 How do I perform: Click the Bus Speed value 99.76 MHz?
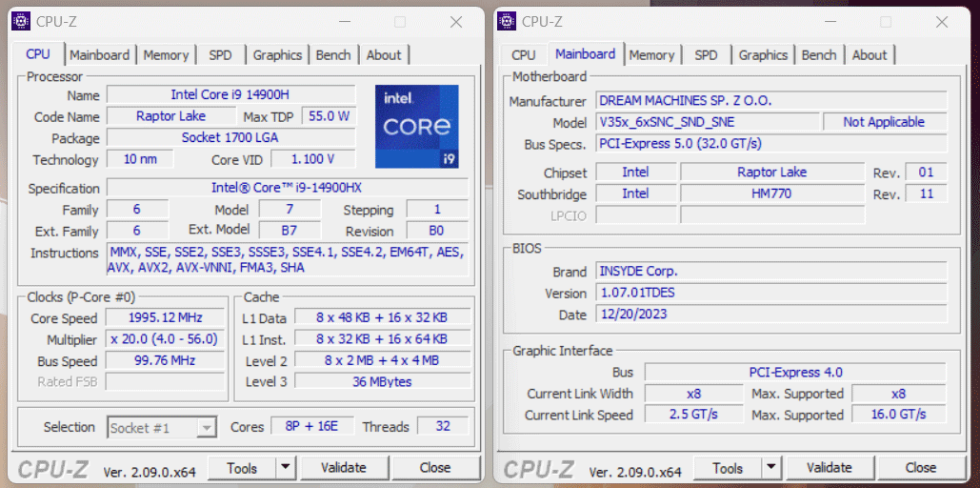(165, 360)
